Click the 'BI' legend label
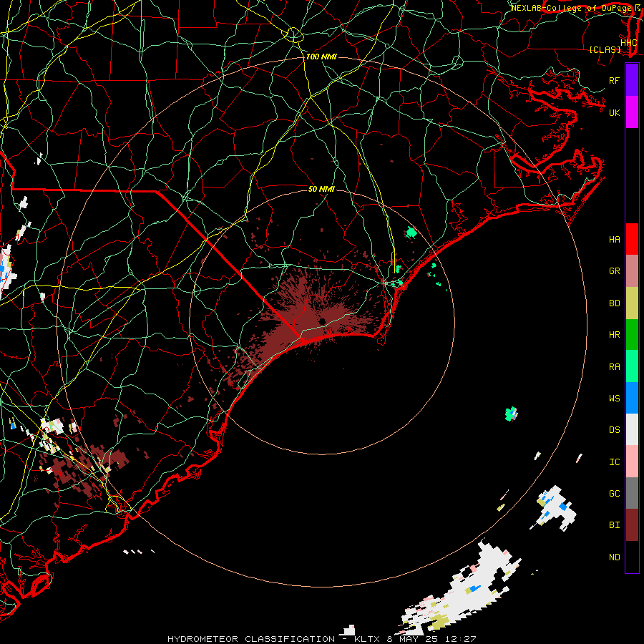 click(614, 525)
